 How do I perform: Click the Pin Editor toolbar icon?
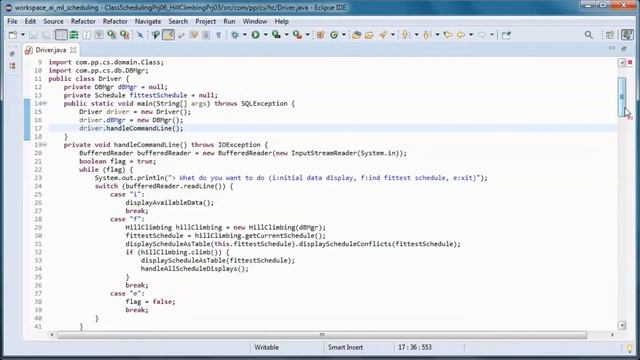pos(506,35)
